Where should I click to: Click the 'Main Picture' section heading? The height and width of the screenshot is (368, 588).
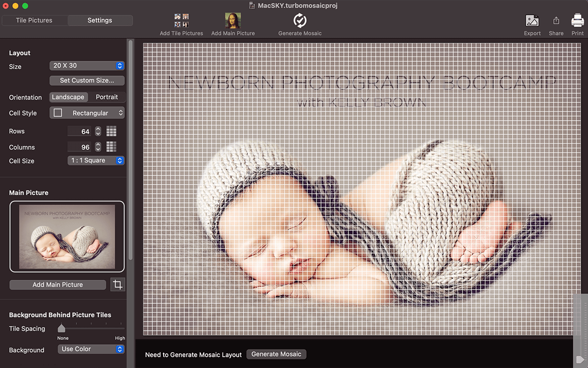[29, 193]
